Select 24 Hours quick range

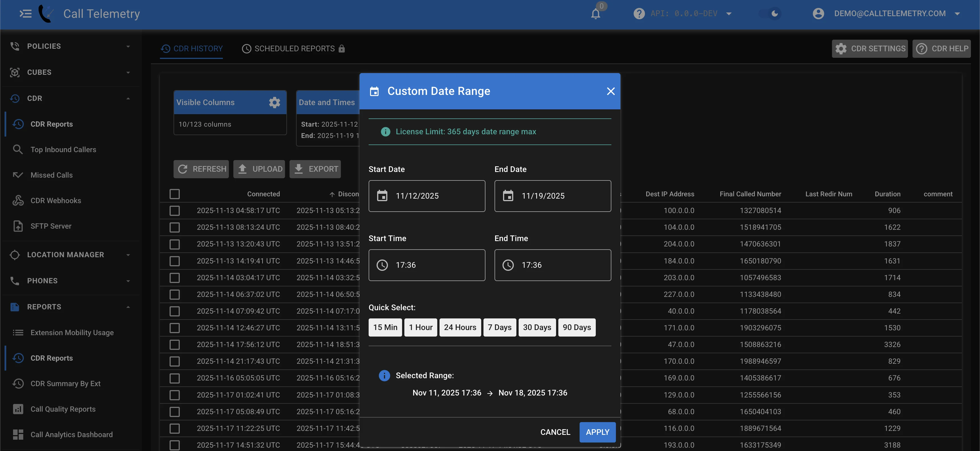click(460, 327)
